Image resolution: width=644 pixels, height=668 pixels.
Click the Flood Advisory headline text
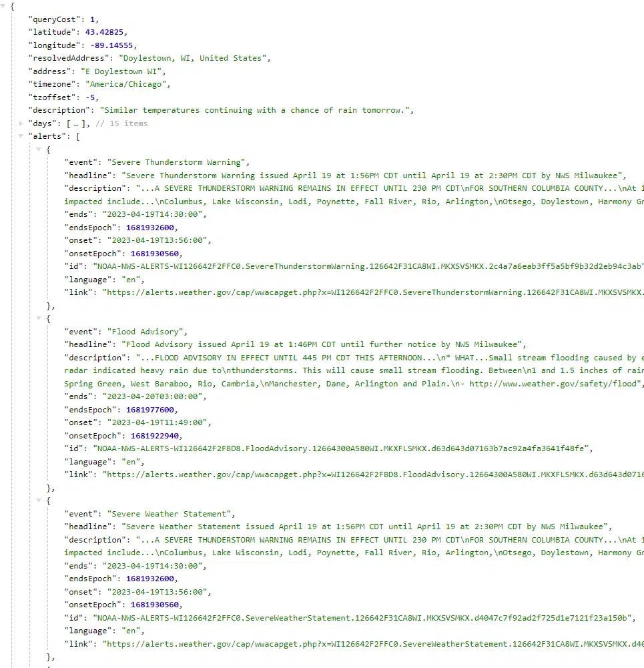pyautogui.click(x=320, y=344)
